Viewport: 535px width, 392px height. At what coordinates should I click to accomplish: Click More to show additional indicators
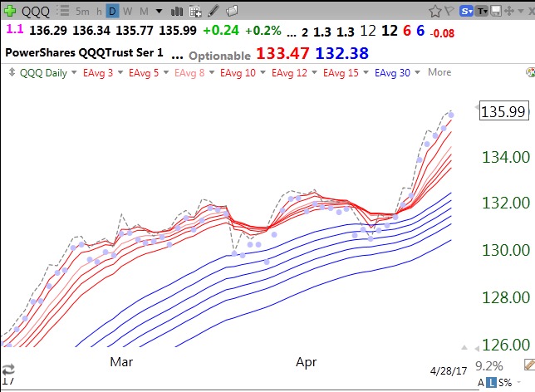tap(439, 72)
